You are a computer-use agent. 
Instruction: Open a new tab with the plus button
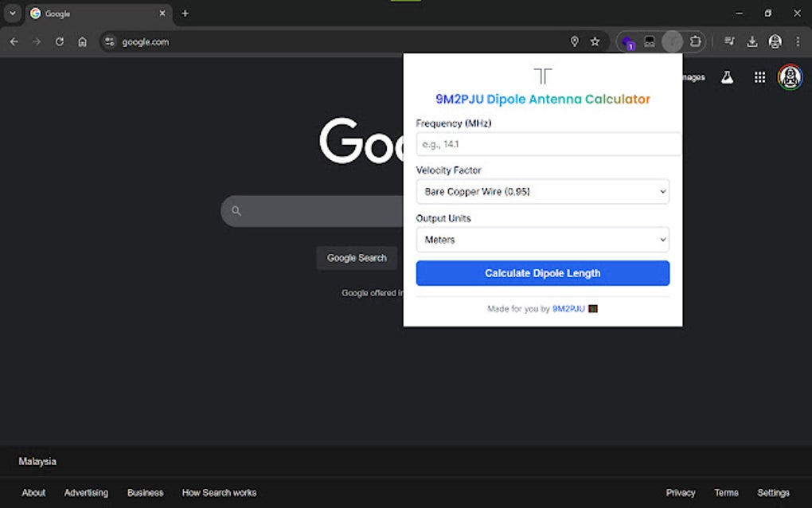pos(185,14)
